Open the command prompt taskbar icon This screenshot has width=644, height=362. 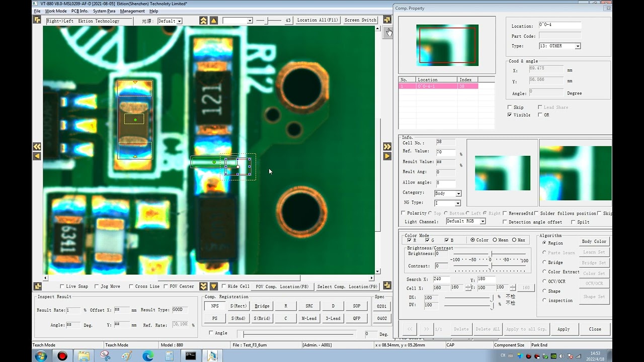coord(191,356)
